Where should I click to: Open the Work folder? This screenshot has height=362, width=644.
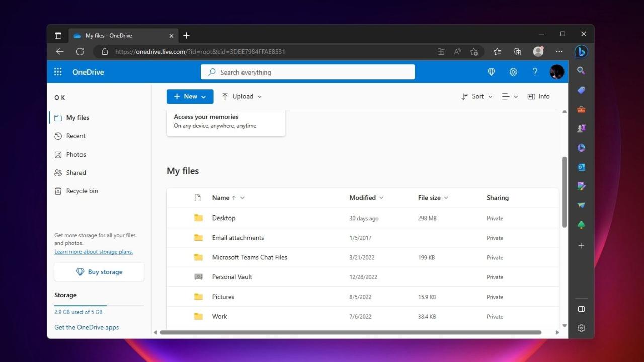219,316
